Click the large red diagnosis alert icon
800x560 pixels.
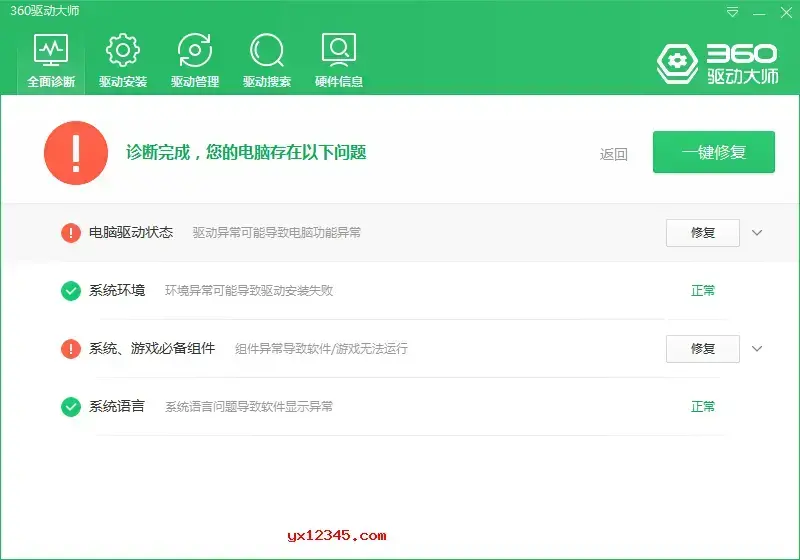tap(76, 153)
